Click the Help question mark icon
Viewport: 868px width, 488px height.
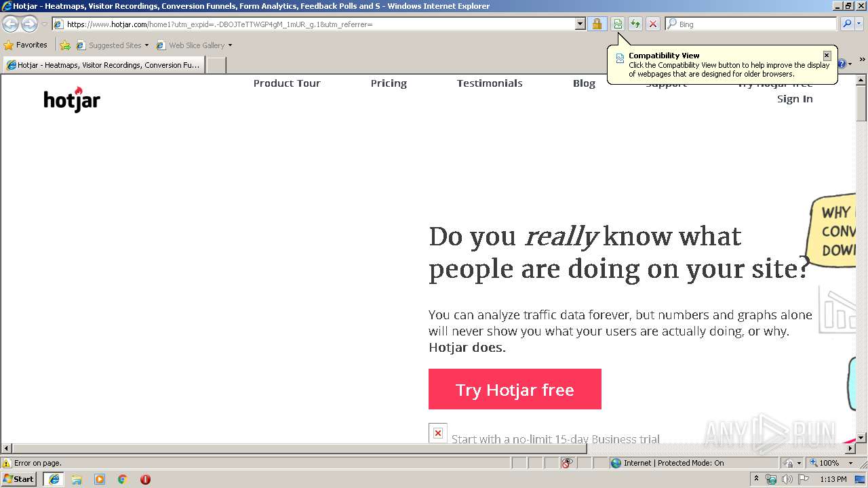click(x=842, y=64)
